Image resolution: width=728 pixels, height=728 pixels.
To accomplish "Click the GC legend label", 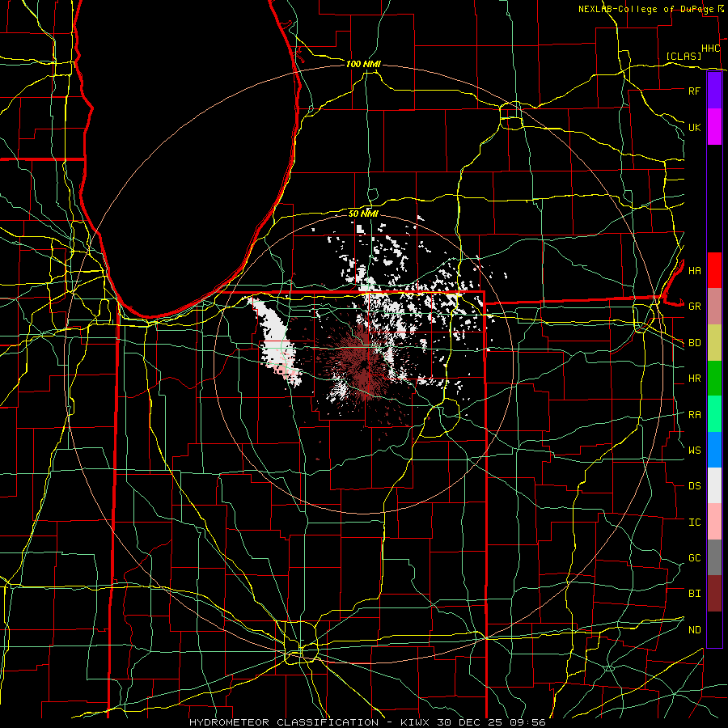I will (x=694, y=558).
